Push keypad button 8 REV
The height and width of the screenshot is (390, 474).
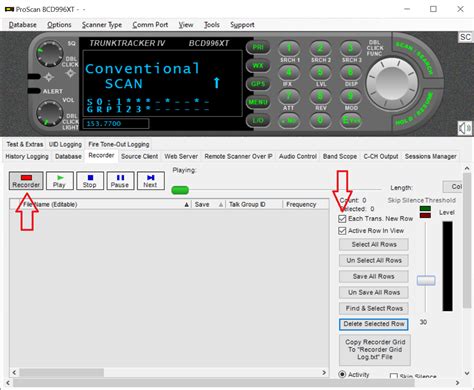320,97
